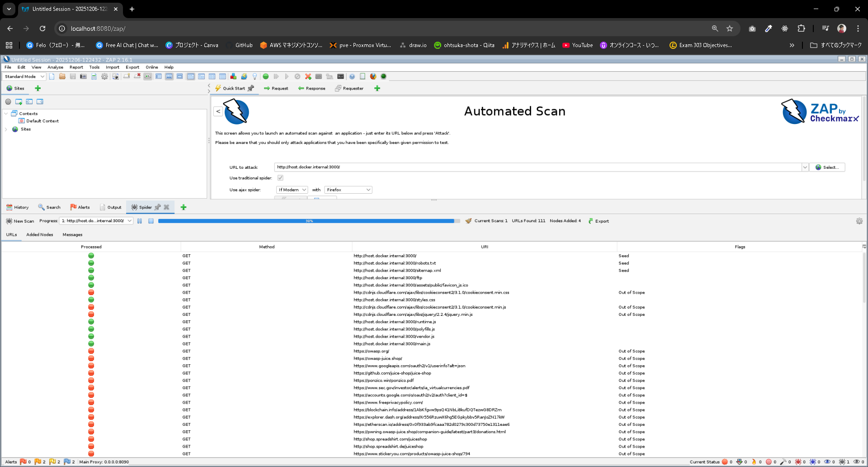This screenshot has height=467, width=868.
Task: Click the green plus beside Sites tab
Action: [38, 88]
